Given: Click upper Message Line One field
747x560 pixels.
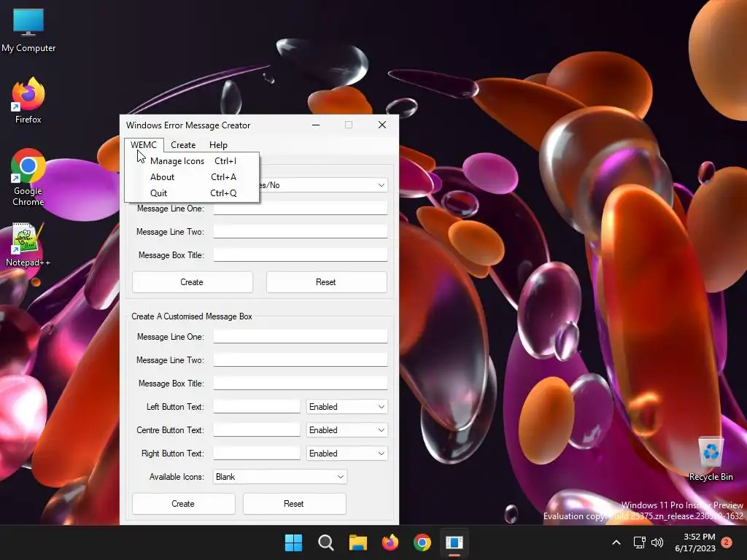Looking at the screenshot, I should [x=300, y=208].
